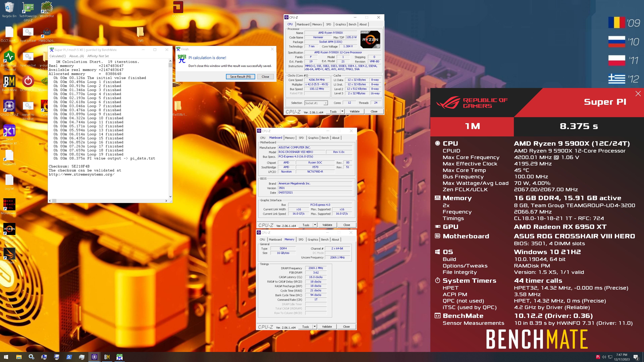Select the TestMem5 desktop shortcut
Image resolution: width=644 pixels, height=362 pixels.
click(x=9, y=158)
